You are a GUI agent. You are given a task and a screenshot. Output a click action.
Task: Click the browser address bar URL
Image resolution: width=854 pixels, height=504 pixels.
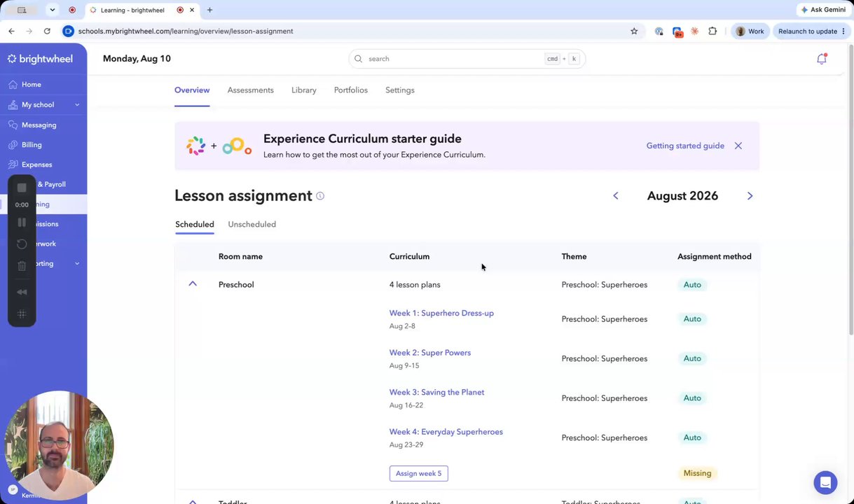(x=186, y=31)
